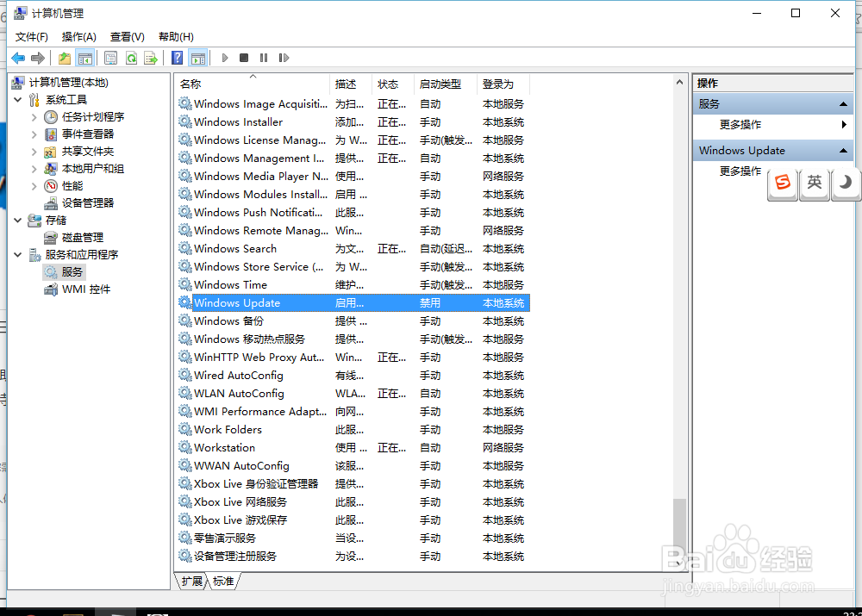This screenshot has height=616, width=862.
Task: Collapse the Windows Update actions section
Action: click(843, 151)
